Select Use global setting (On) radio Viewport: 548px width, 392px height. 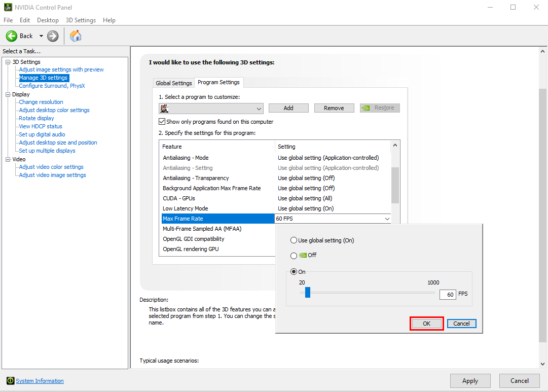(294, 240)
